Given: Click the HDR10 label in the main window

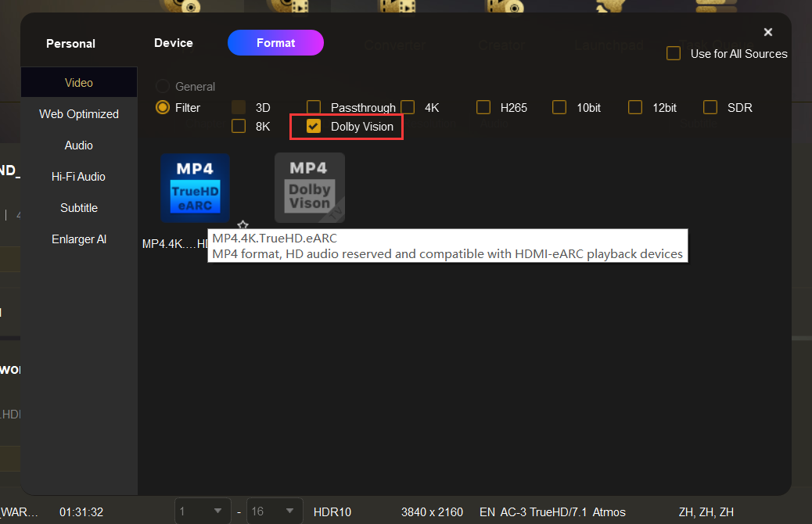Looking at the screenshot, I should tap(332, 512).
